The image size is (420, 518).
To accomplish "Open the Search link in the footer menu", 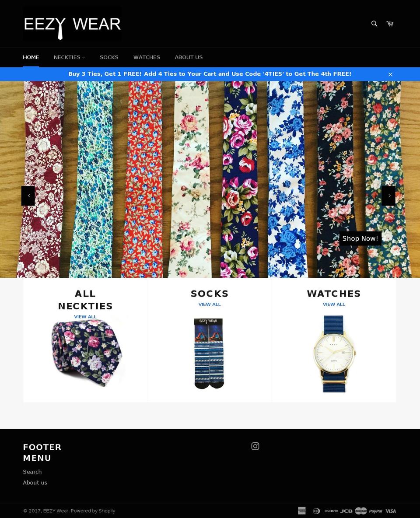I will (x=32, y=472).
